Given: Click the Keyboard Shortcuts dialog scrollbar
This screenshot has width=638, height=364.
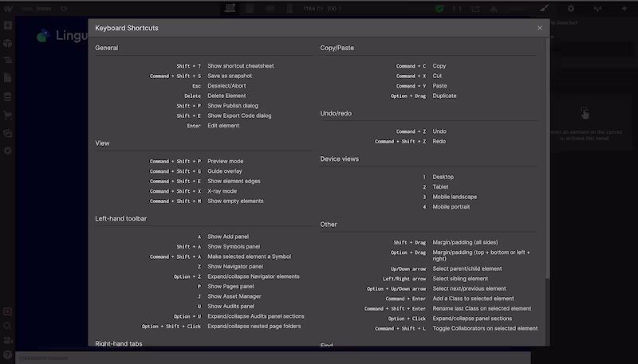Looking at the screenshot, I should (548, 159).
